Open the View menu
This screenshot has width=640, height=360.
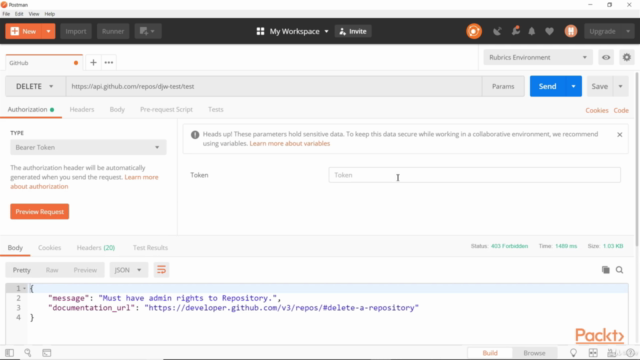click(x=34, y=14)
